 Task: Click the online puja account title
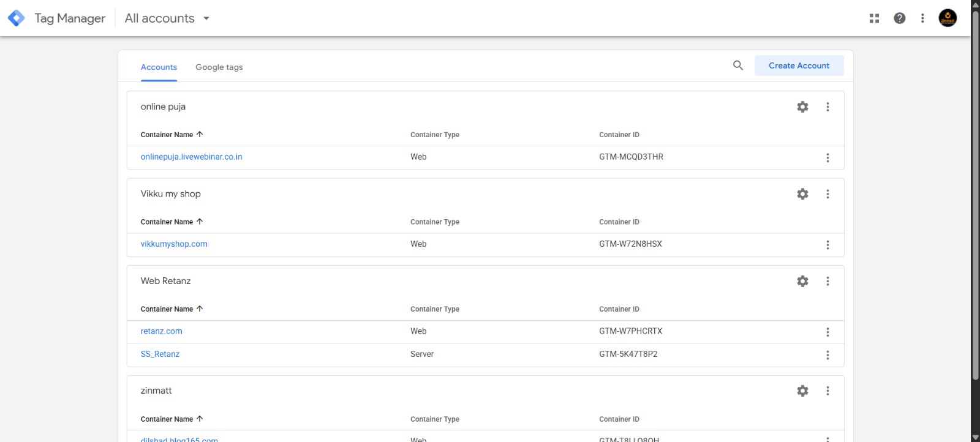coord(163,107)
